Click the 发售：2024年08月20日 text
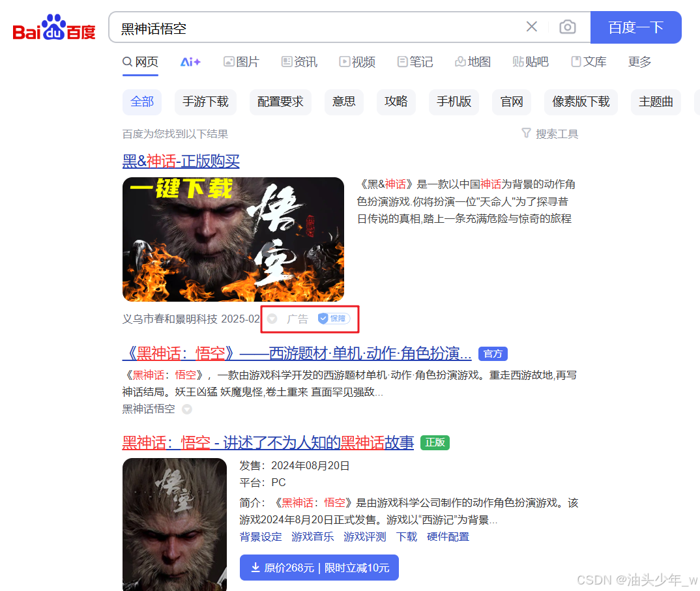Viewport: 700px width, 591px height. (x=295, y=466)
